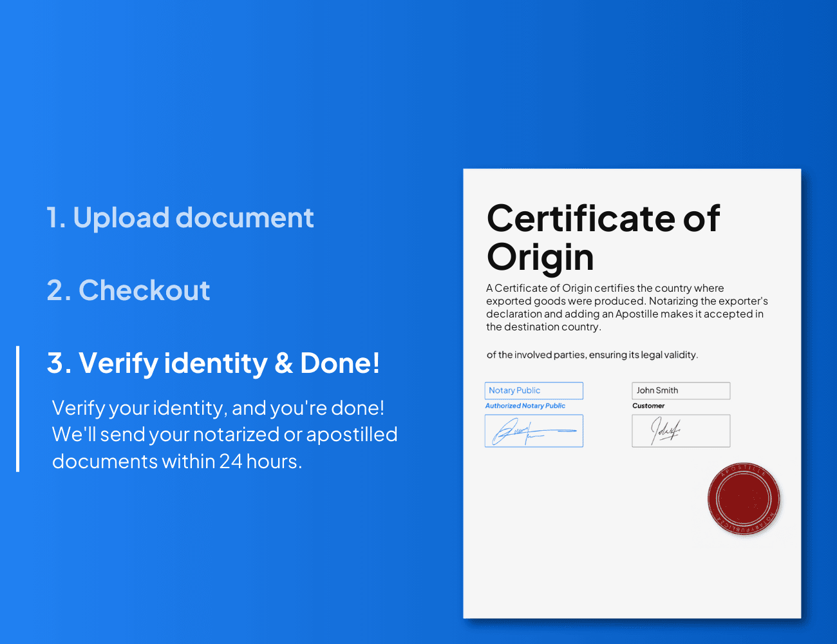Viewport: 837px width, 644px height.
Task: Click the Notary Public name field
Action: (534, 390)
